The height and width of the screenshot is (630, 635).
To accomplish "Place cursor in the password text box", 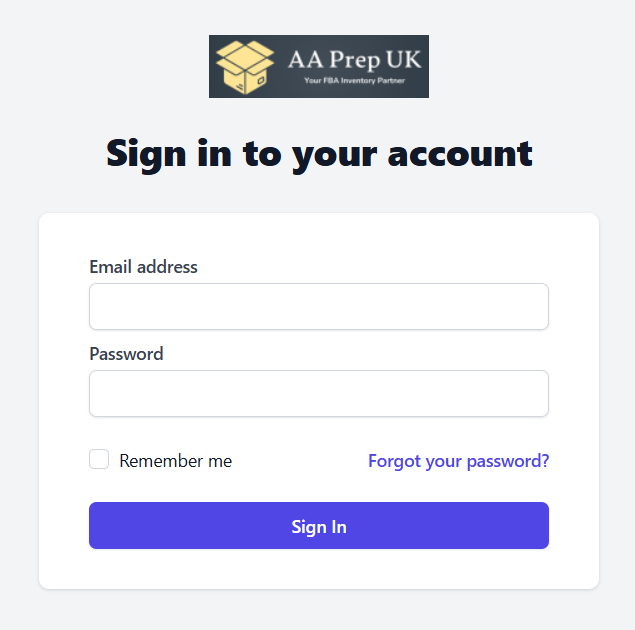I will click(319, 393).
